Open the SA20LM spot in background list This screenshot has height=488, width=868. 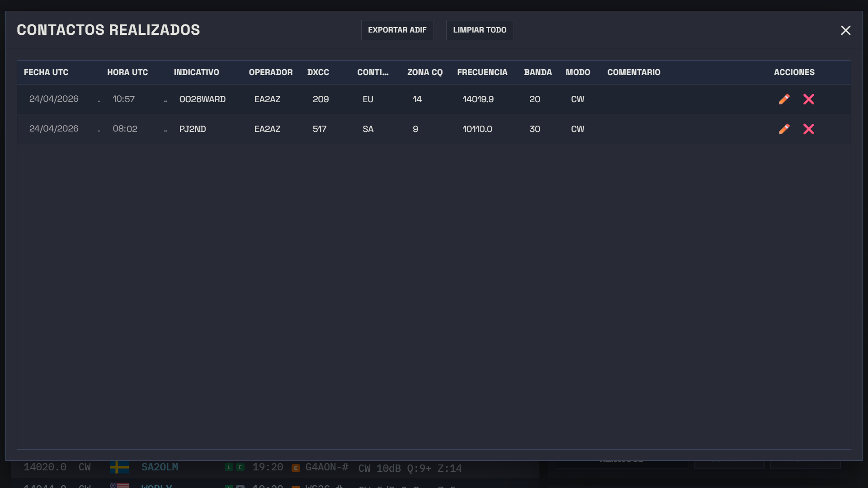[x=160, y=467]
